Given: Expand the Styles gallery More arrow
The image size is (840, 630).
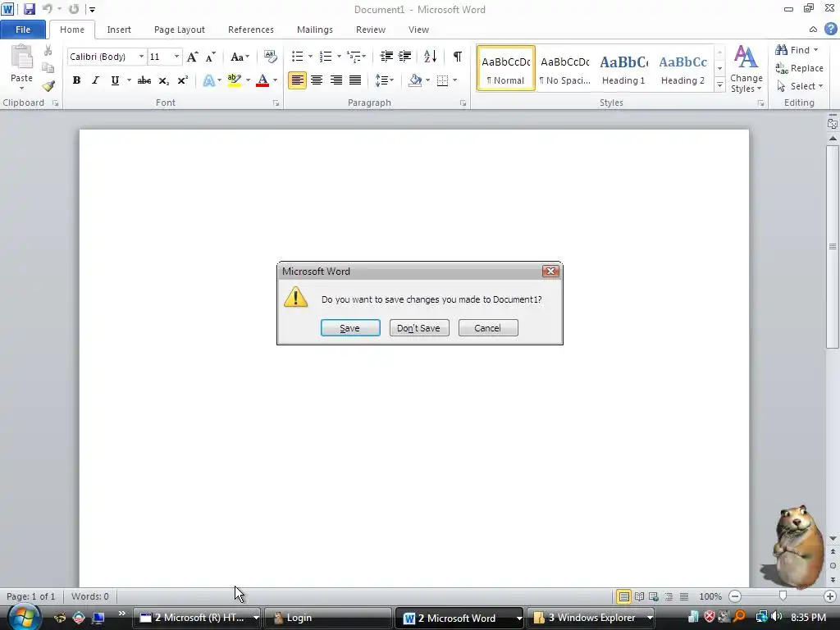Looking at the screenshot, I should [x=720, y=85].
